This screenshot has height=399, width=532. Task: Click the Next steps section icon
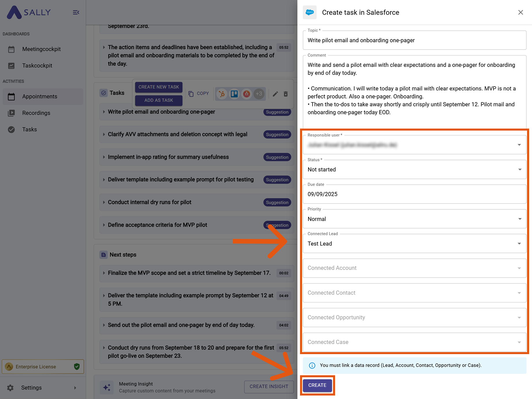(x=103, y=255)
